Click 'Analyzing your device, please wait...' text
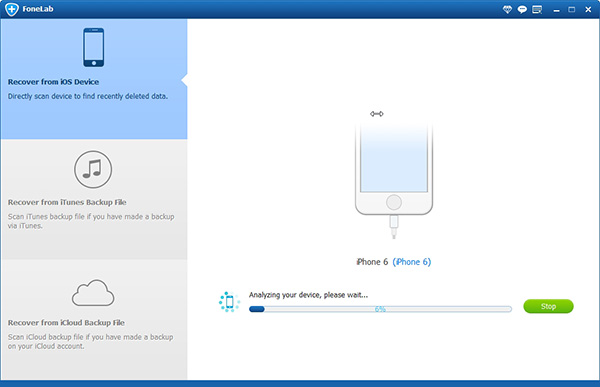This screenshot has width=600, height=387. 308,295
